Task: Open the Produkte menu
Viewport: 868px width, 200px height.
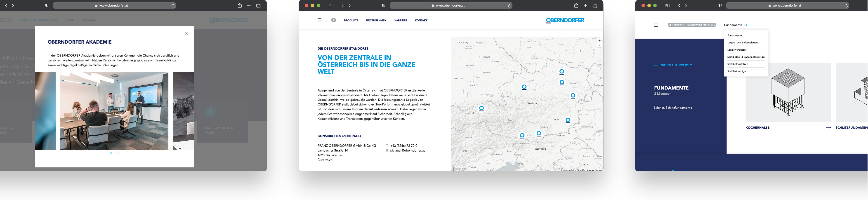Action: [351, 21]
